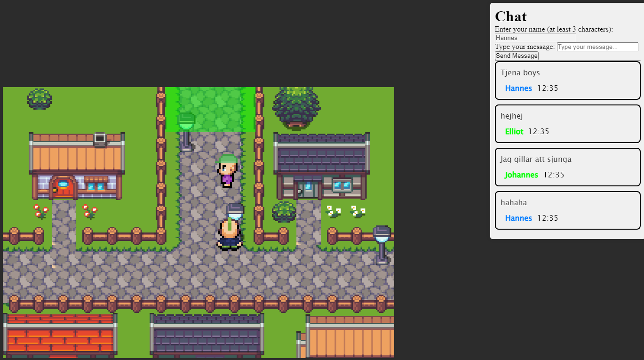Click the chat message 'Tjena boys'
The image size is (644, 360).
(x=520, y=72)
